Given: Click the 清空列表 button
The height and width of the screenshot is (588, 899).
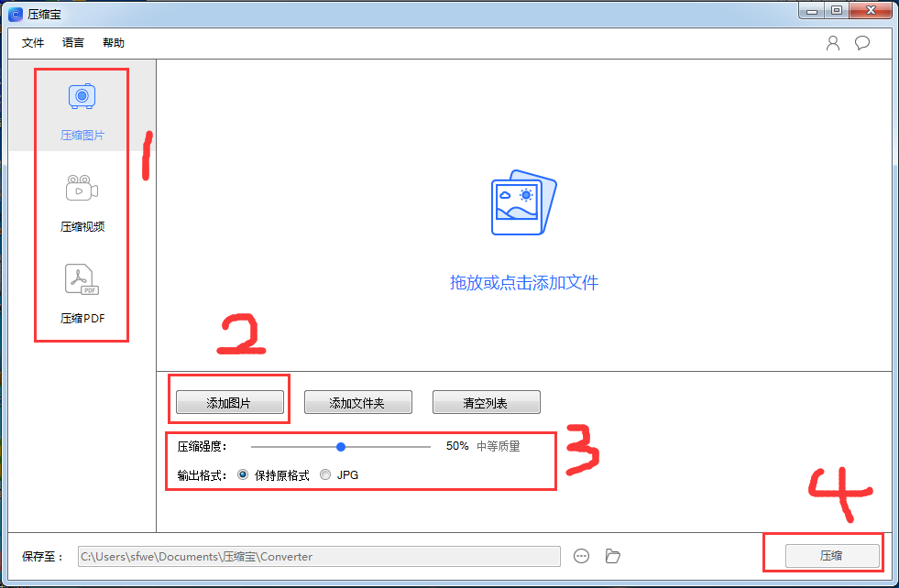Looking at the screenshot, I should pyautogui.click(x=487, y=402).
